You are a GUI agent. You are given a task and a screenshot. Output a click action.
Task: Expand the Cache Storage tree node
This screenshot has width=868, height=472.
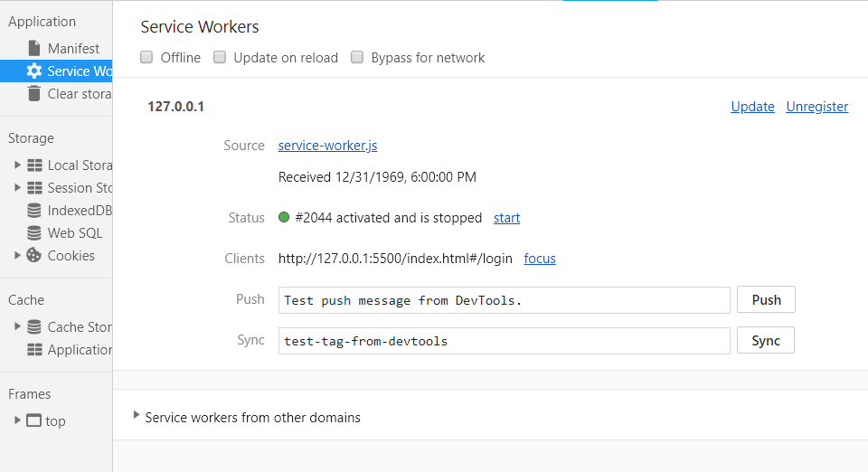(x=17, y=326)
